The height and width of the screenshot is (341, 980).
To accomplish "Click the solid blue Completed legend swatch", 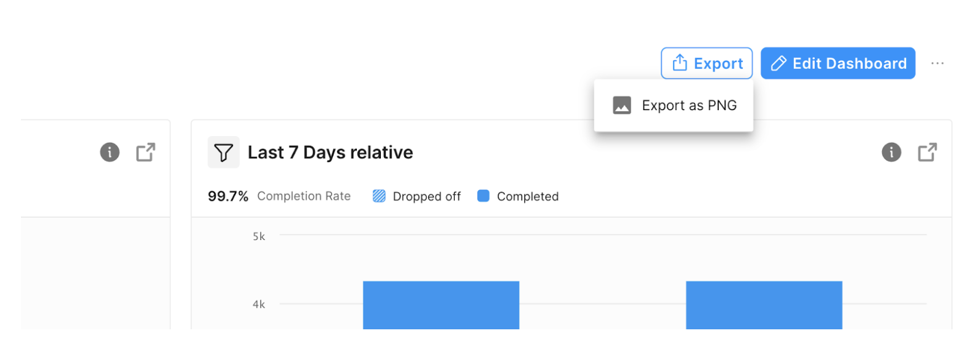I will coord(483,196).
